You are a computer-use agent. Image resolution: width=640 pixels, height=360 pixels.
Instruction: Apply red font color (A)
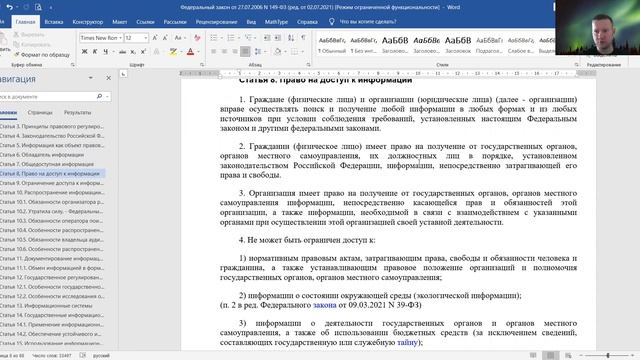(x=190, y=52)
